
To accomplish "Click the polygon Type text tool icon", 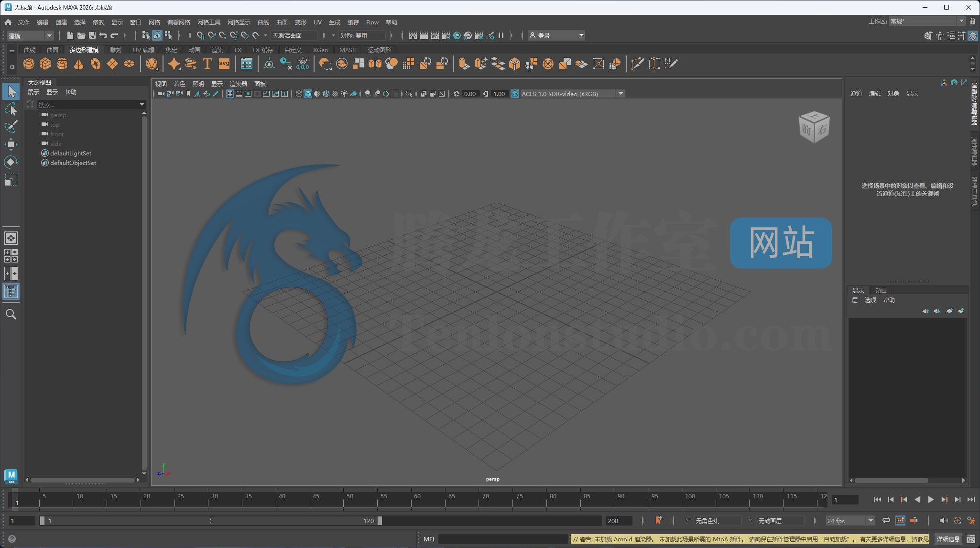I will point(207,64).
